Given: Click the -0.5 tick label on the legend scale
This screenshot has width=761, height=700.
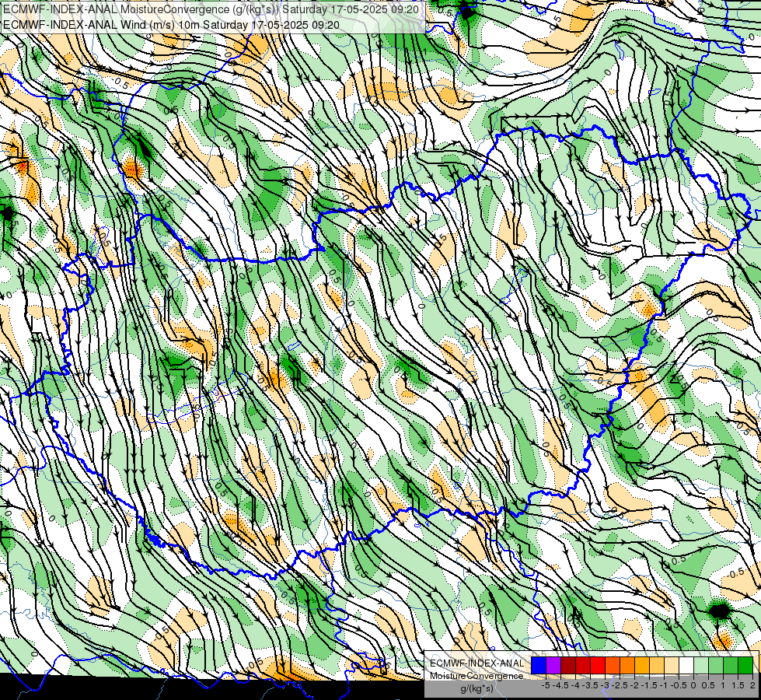Looking at the screenshot, I should tap(679, 685).
